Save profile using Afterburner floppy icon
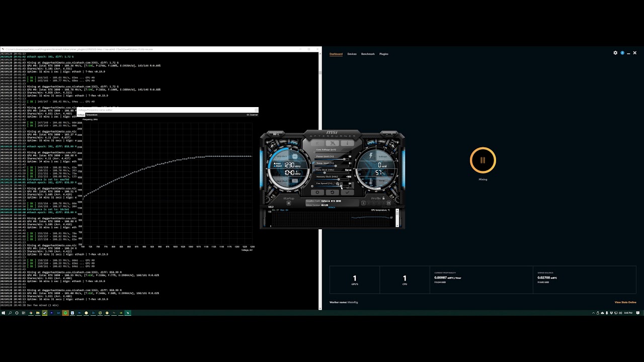Viewport: 644px width, 362px height. 388,203
